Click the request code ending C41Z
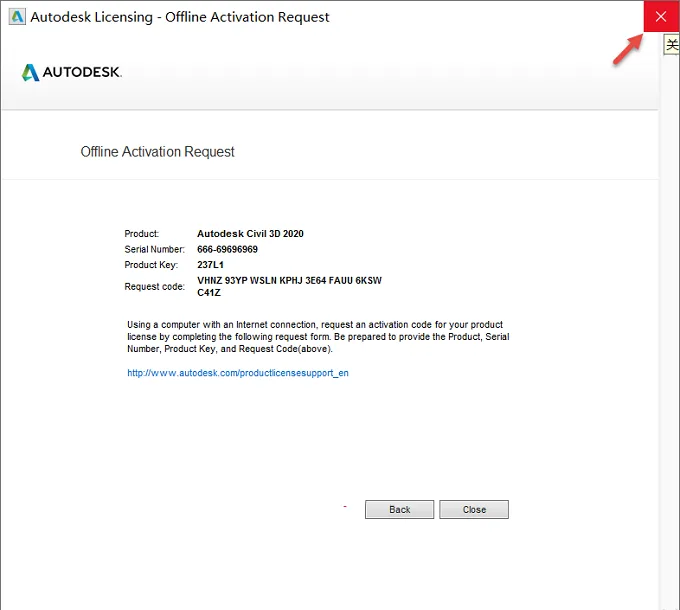Viewport: 680px width, 610px height. click(209, 293)
